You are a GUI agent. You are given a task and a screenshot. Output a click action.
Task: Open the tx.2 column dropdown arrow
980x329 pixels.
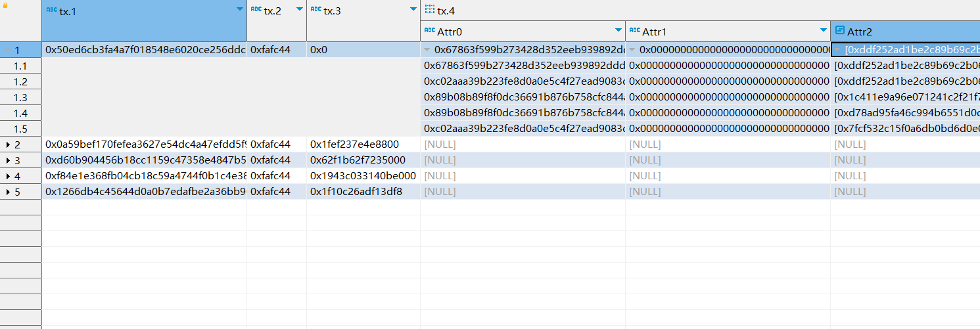pyautogui.click(x=300, y=9)
